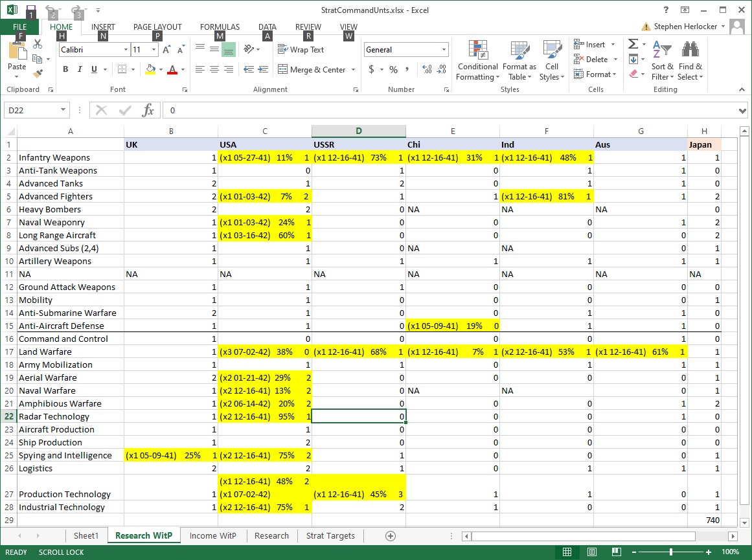The height and width of the screenshot is (560, 752).
Task: Select column D header
Action: click(x=359, y=131)
